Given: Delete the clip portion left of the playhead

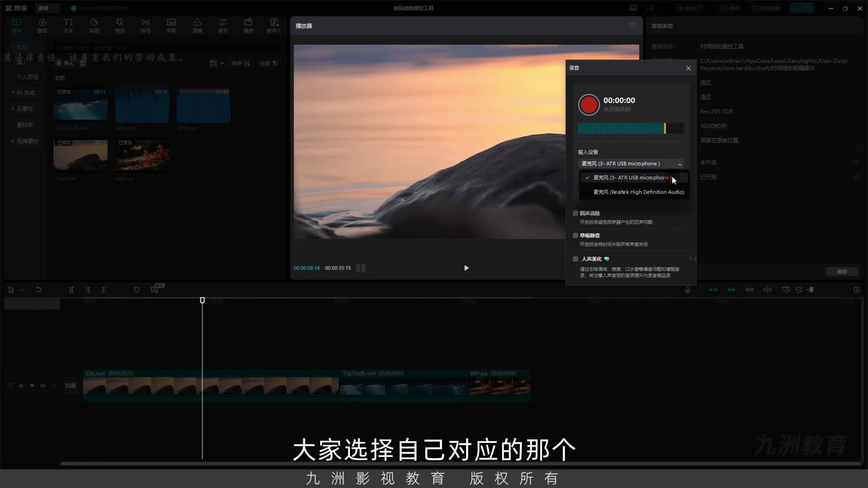Looking at the screenshot, I should pyautogui.click(x=88, y=290).
